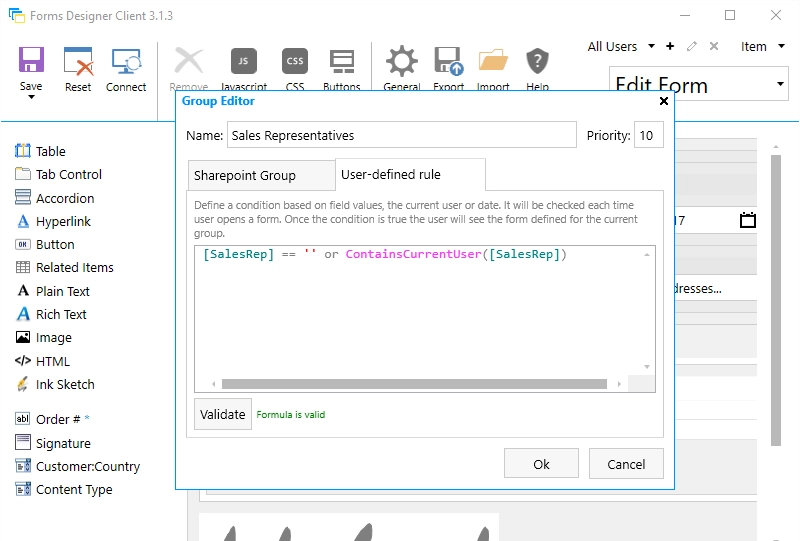This screenshot has width=800, height=541.
Task: Open the Help shield icon
Action: 537,62
